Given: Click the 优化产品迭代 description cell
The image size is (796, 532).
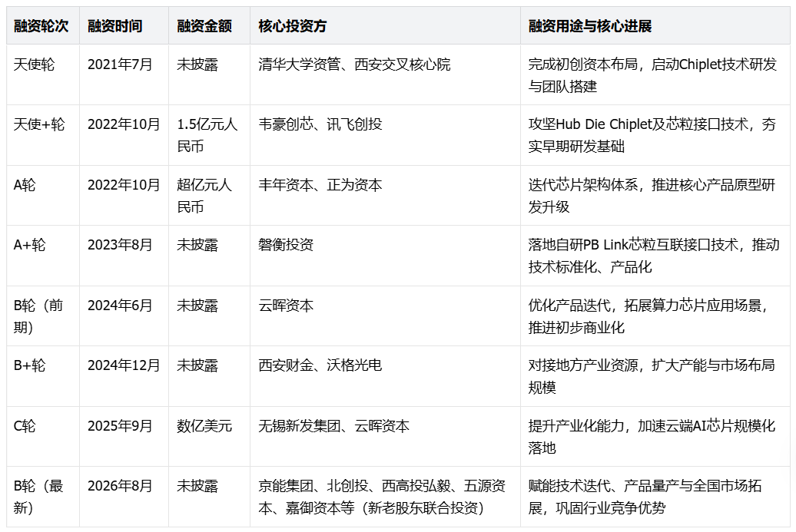Looking at the screenshot, I should pyautogui.click(x=655, y=316).
